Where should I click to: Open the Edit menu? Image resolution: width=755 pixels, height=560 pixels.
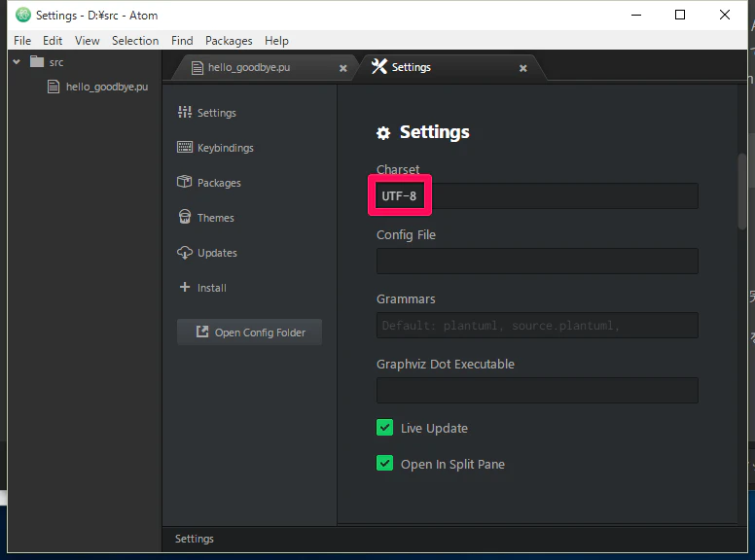pyautogui.click(x=53, y=41)
